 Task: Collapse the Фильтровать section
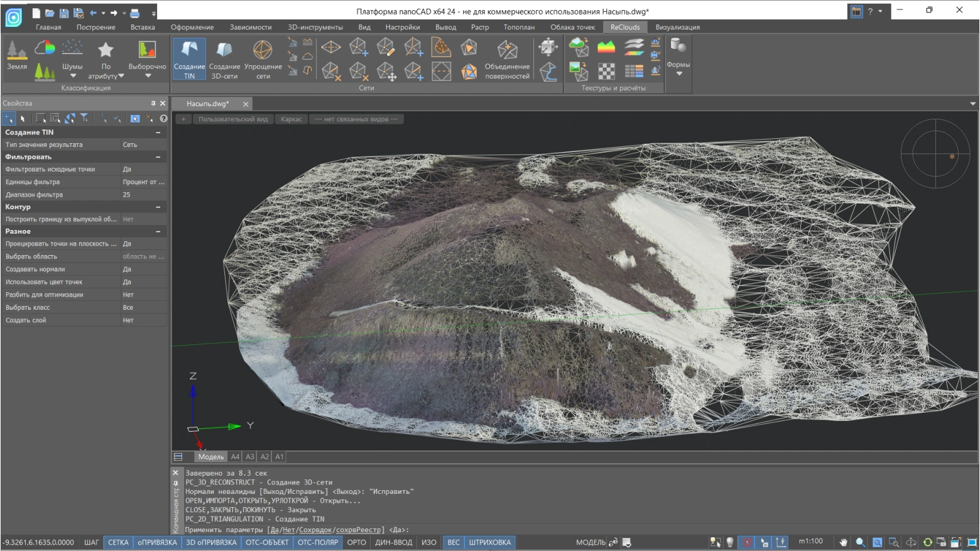click(x=158, y=157)
